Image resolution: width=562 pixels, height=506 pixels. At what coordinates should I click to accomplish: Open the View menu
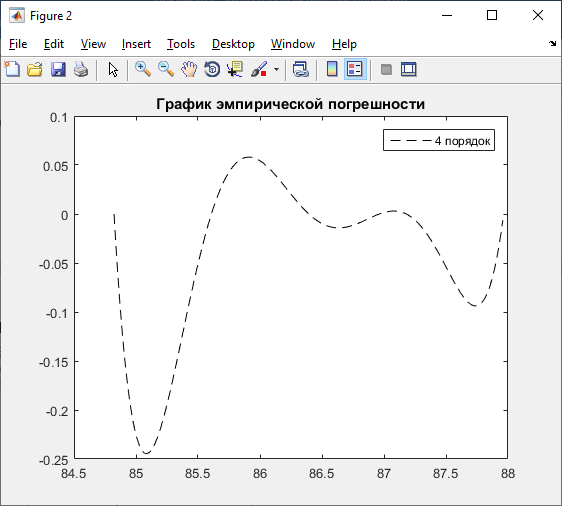93,44
